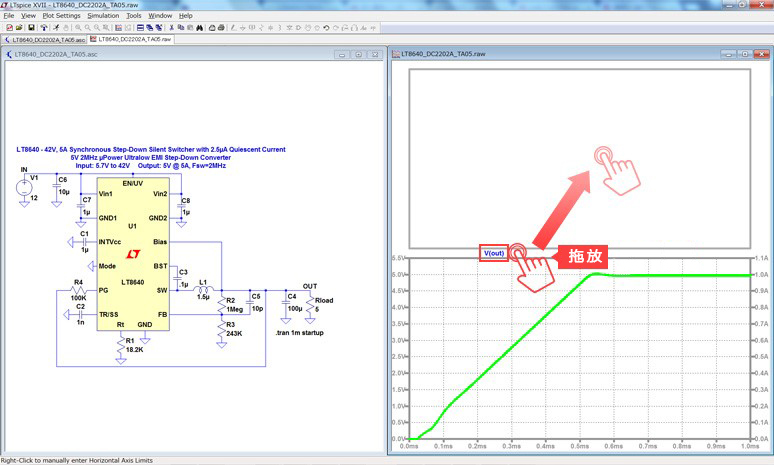Open the Plot Settings menu
Viewport: 774px width, 465px height.
click(61, 16)
